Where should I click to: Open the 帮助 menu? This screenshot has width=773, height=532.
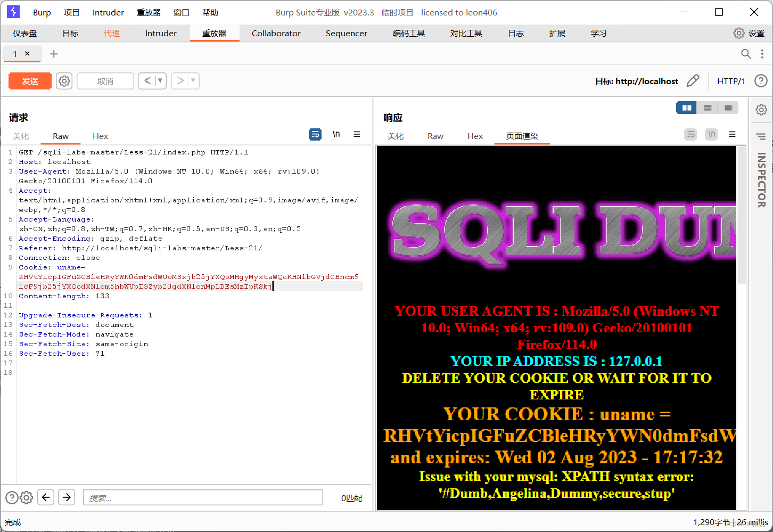coord(210,12)
